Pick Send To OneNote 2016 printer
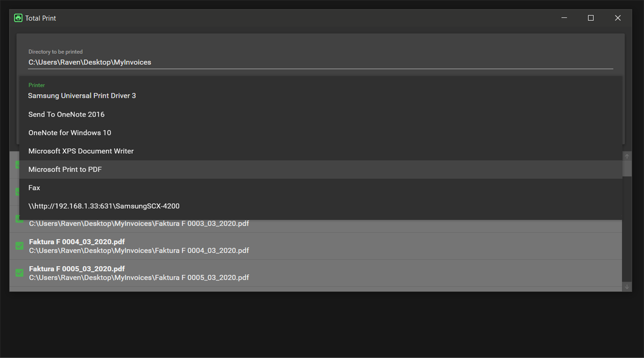Viewport: 644px width, 358px height. (66, 114)
